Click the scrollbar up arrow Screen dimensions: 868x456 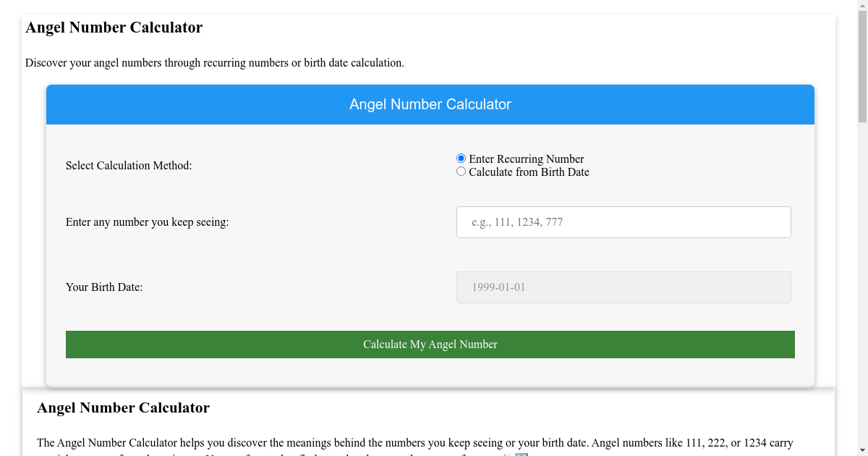click(862, 5)
